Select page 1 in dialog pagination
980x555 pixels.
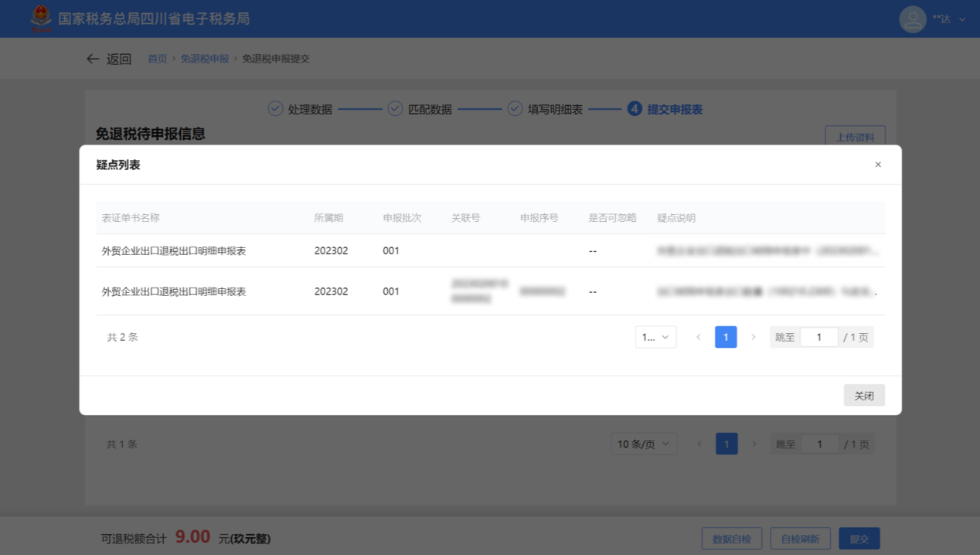pos(726,337)
